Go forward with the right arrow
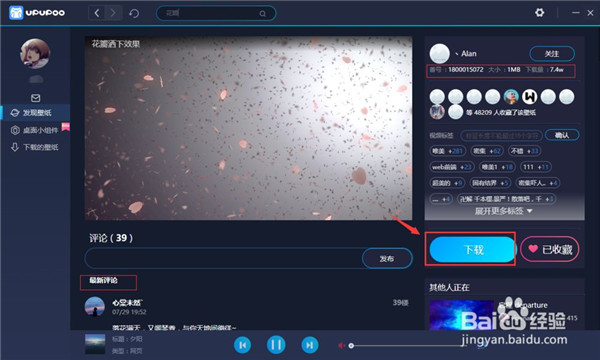The image size is (600, 360). (x=113, y=13)
